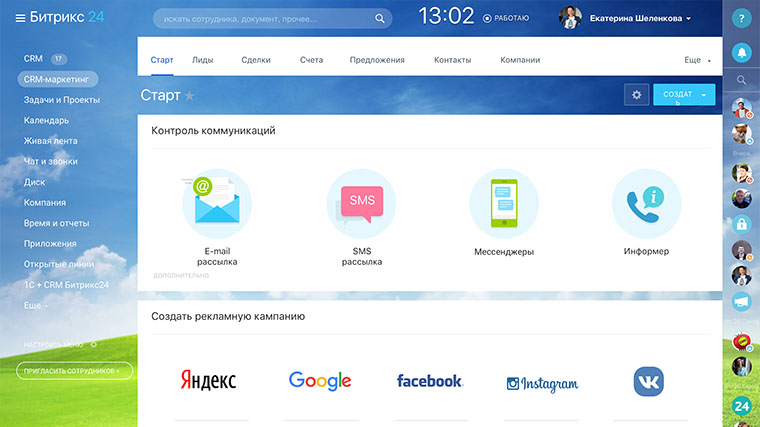
Task: Open Календарь in the left menu
Action: point(46,120)
